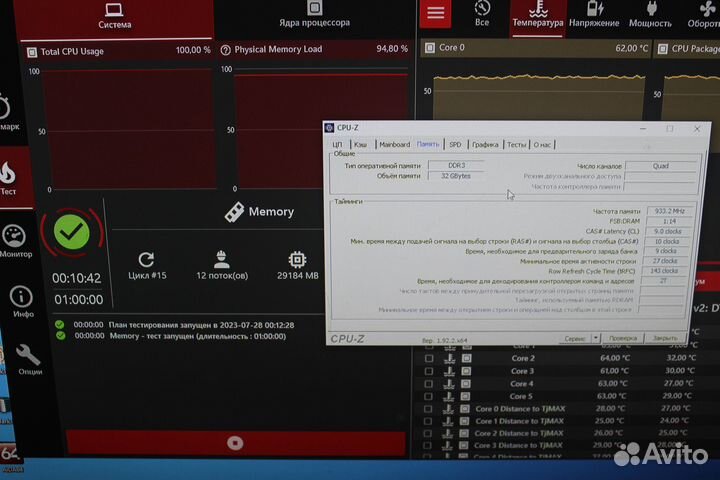Viewport: 720px width, 480px height.
Task: Open the Опции wrench settings
Action: click(x=27, y=360)
